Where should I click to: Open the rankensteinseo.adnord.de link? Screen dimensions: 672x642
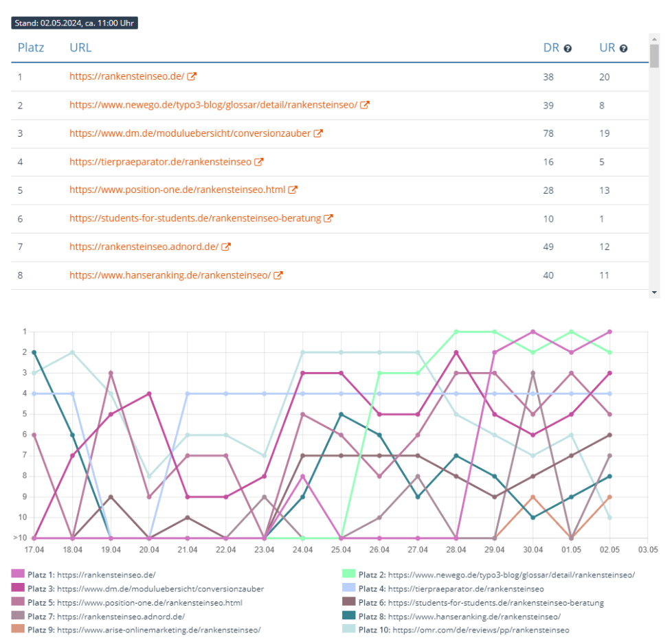[x=144, y=247]
